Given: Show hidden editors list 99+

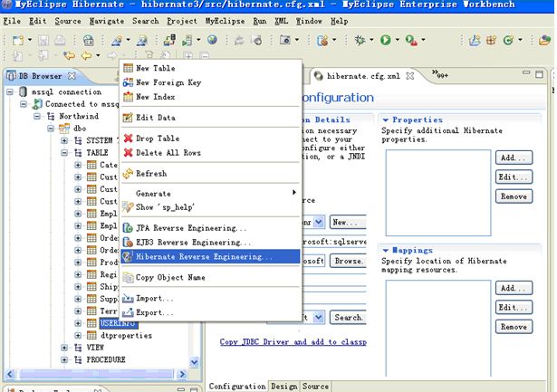Looking at the screenshot, I should pos(440,74).
